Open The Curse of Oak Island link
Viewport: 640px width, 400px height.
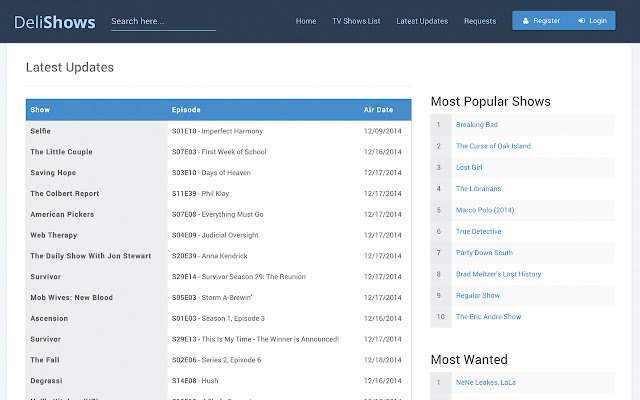(493, 146)
